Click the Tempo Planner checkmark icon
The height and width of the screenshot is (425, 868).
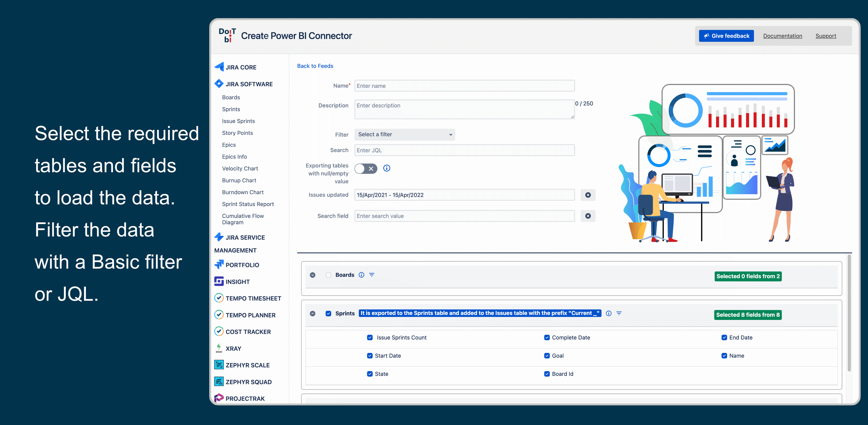(x=219, y=315)
